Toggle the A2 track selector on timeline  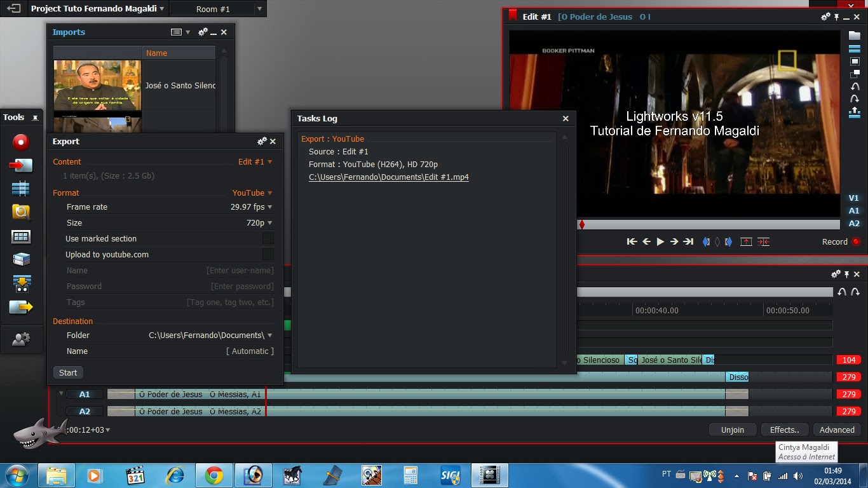85,411
